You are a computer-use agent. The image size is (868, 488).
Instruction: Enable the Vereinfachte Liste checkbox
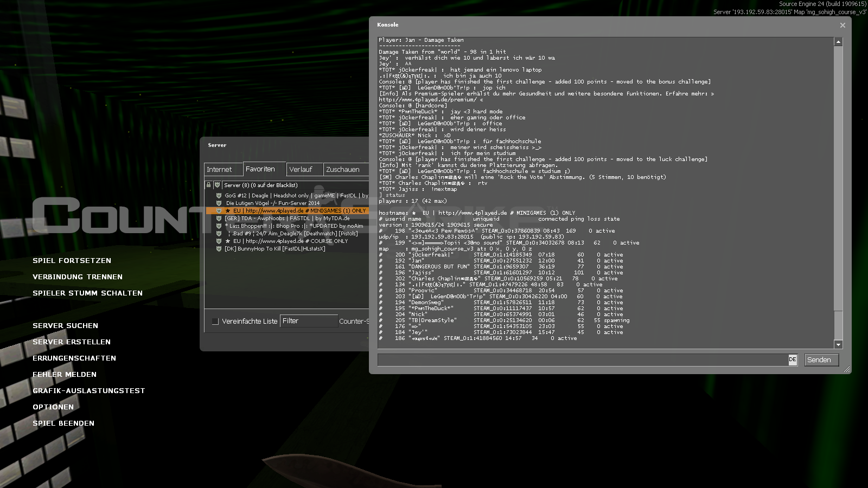pos(215,322)
